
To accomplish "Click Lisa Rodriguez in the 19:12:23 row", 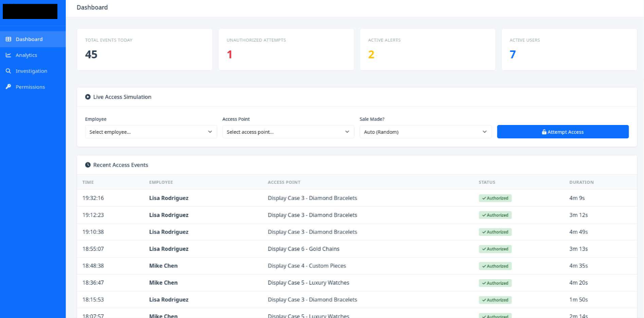I will coord(169,215).
